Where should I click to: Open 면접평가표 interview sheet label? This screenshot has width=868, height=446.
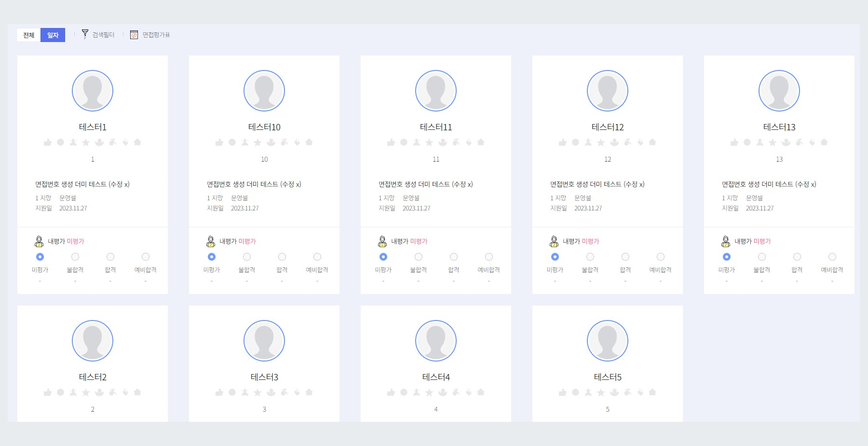coord(156,35)
